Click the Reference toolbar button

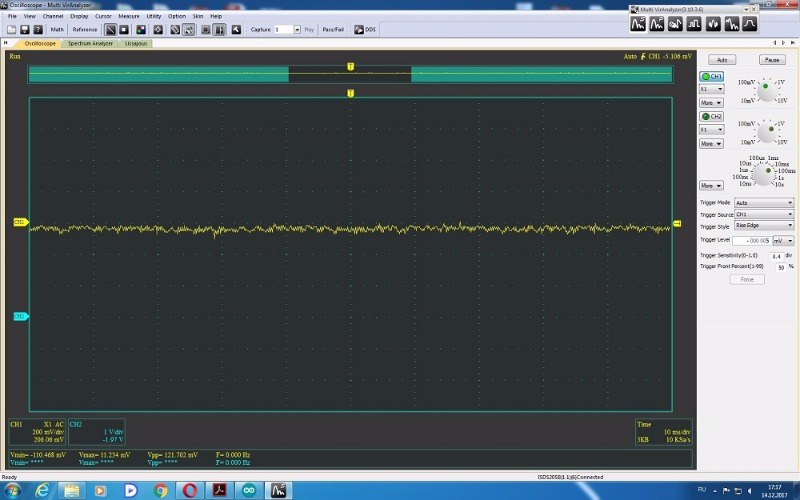85,30
